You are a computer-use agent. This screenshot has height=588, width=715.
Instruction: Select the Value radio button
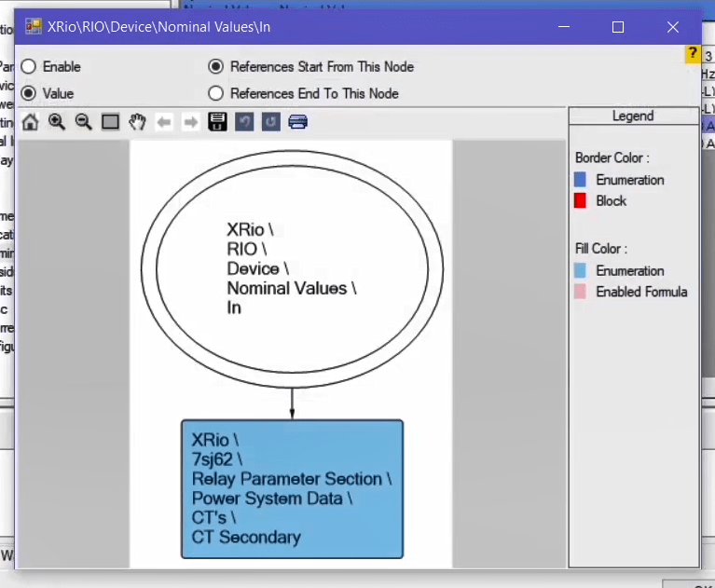tap(29, 93)
